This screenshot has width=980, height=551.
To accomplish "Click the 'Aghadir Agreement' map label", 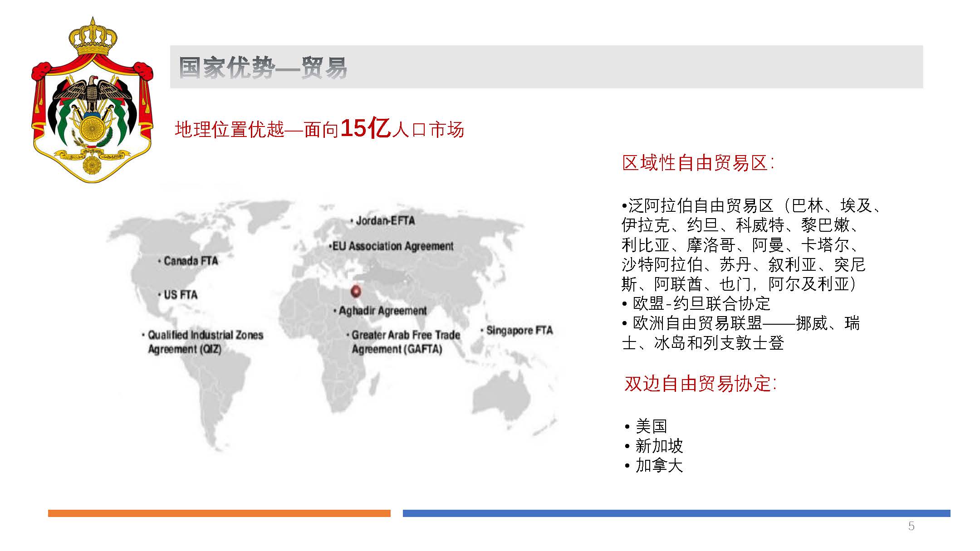I will point(380,311).
